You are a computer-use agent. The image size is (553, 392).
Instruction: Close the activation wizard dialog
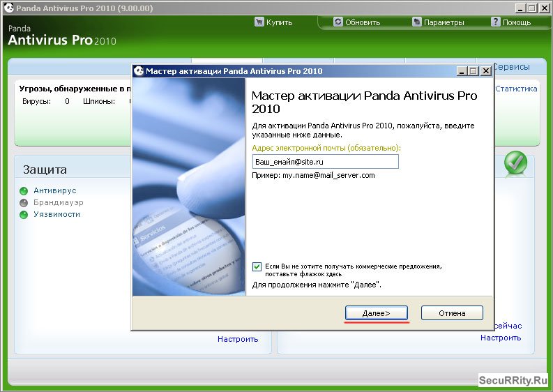click(485, 71)
